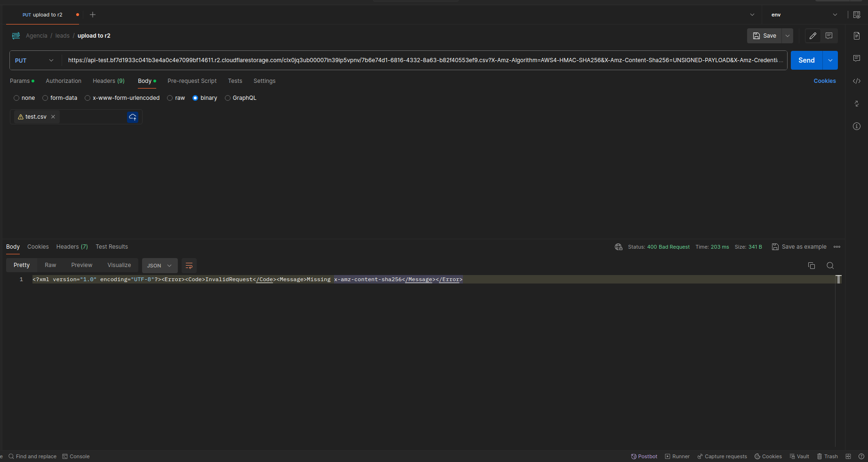Open the Test Results response tab

coord(111,246)
